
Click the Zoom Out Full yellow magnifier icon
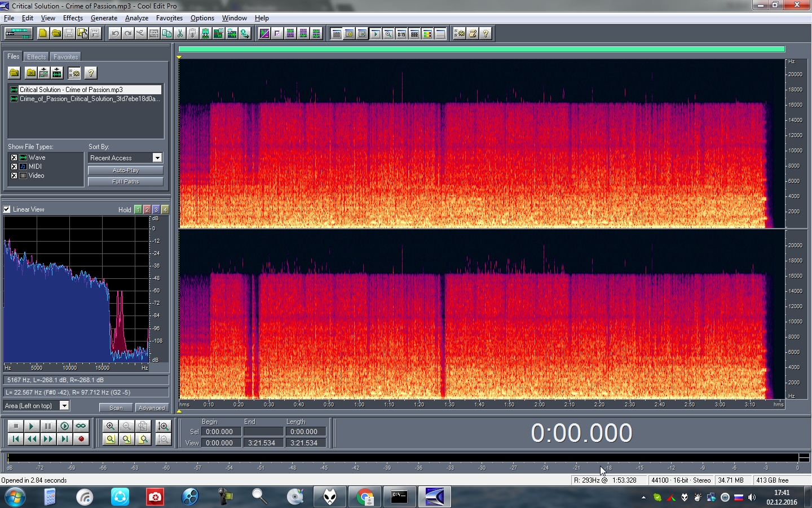111,439
